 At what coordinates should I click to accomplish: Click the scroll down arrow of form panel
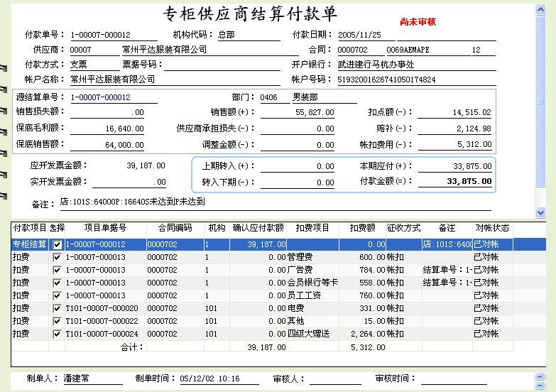(x=540, y=213)
